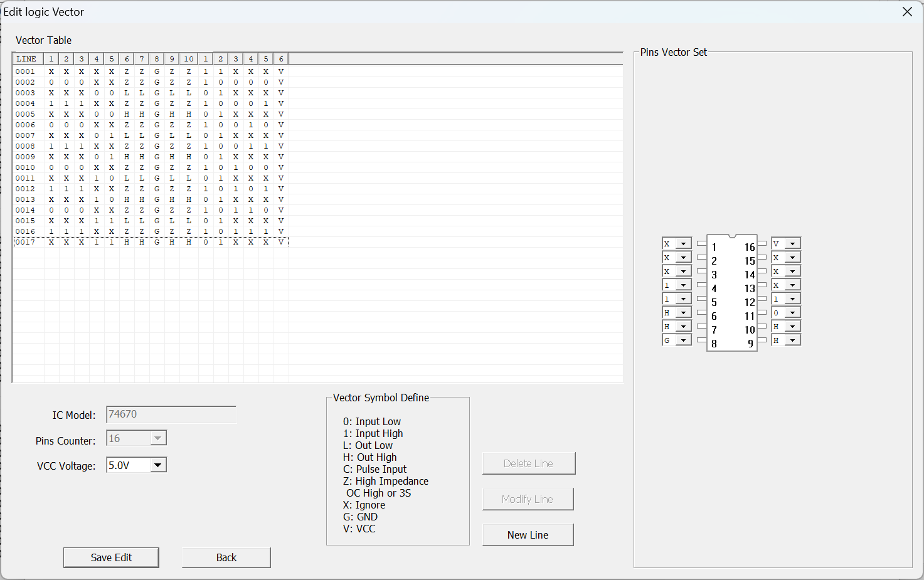Click the Delete Line button
924x580 pixels.
pyautogui.click(x=528, y=463)
